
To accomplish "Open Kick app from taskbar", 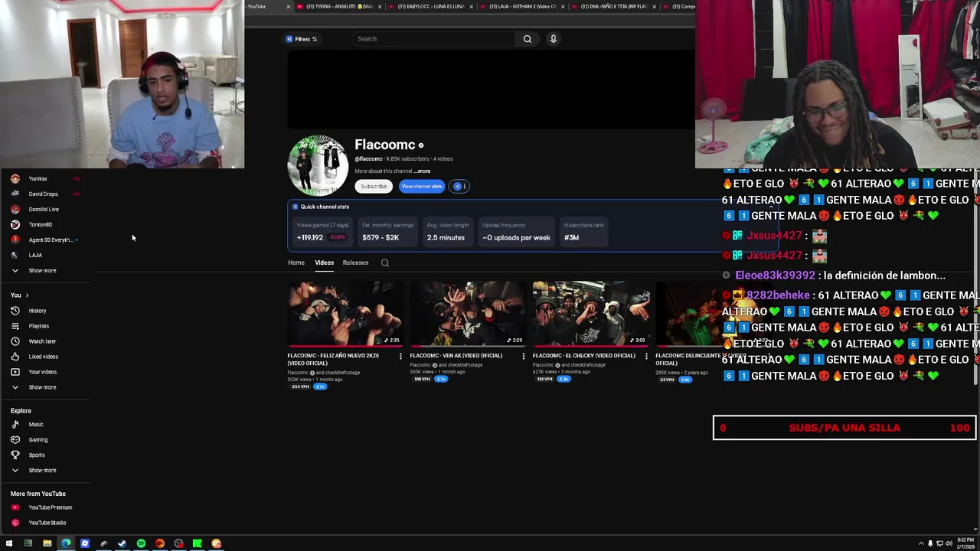I will [198, 543].
